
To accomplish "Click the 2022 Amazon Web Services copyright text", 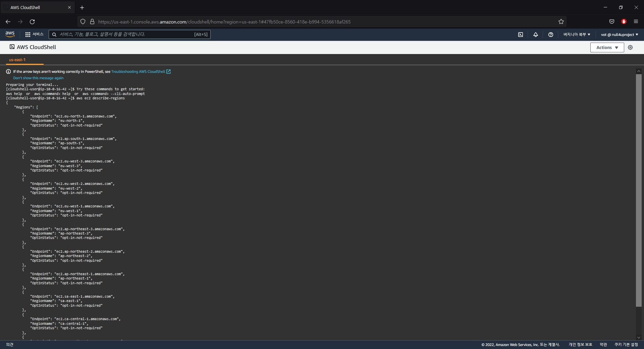I will [x=521, y=345].
